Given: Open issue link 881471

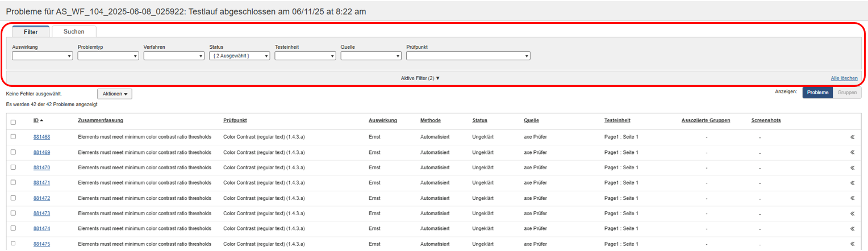Looking at the screenshot, I should [x=41, y=183].
